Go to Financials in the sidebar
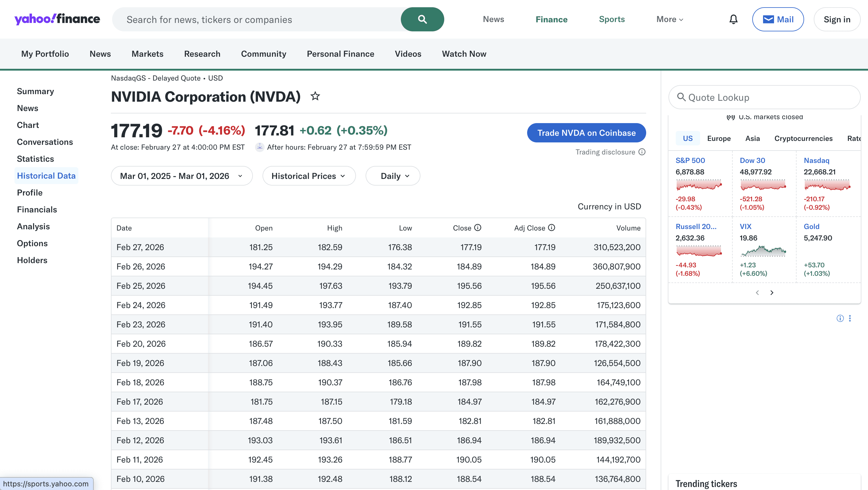The image size is (868, 490). click(x=37, y=209)
